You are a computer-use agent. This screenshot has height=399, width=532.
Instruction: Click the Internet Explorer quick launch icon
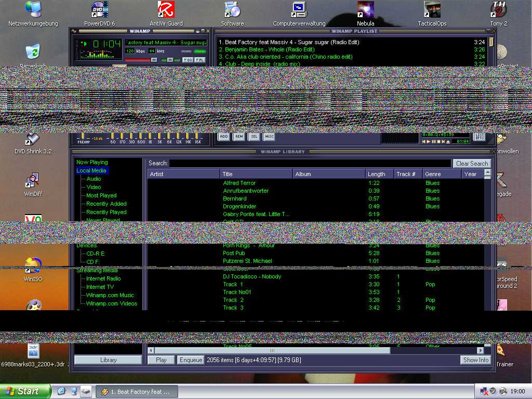click(x=61, y=391)
